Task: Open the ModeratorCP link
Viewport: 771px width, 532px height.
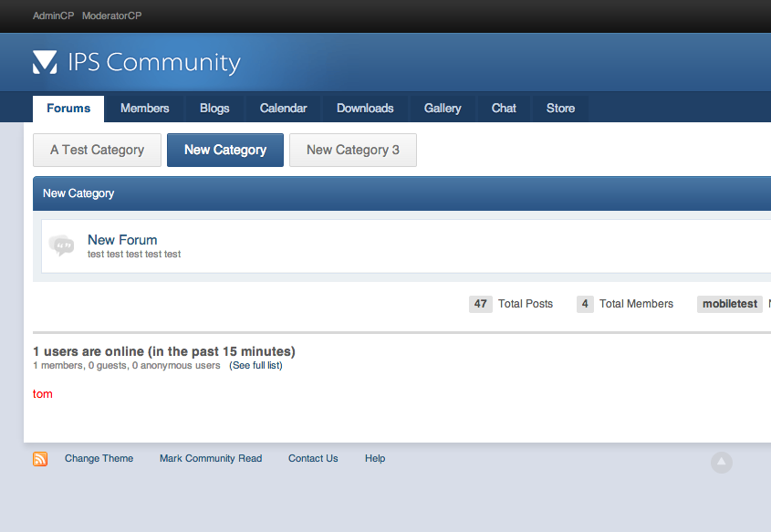Action: (x=112, y=16)
